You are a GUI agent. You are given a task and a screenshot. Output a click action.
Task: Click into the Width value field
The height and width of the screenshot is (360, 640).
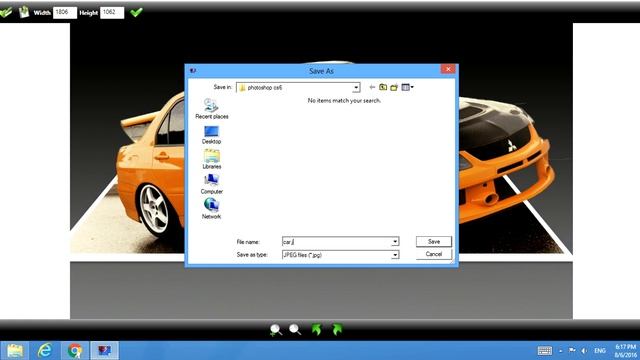64,12
